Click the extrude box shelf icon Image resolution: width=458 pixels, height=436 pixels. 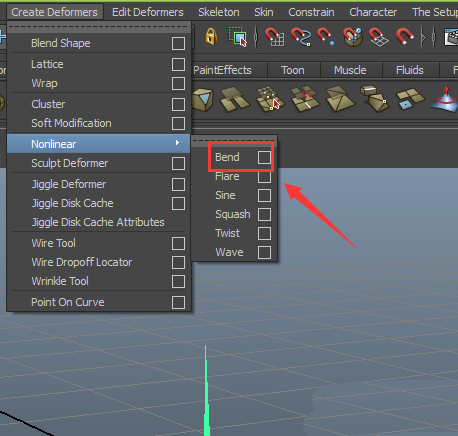(x=375, y=99)
